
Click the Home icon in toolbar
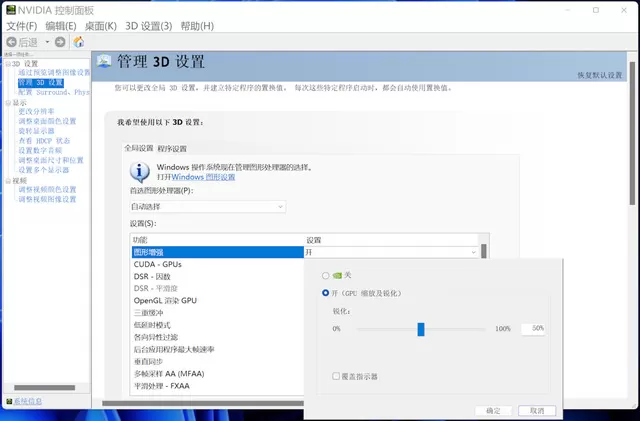tap(79, 42)
